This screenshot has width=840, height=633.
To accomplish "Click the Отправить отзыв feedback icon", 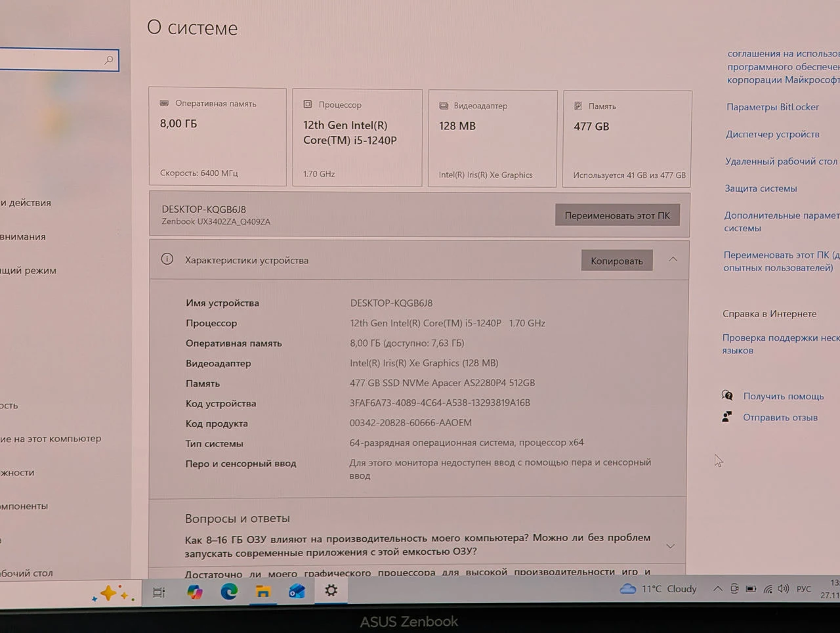I will point(726,417).
